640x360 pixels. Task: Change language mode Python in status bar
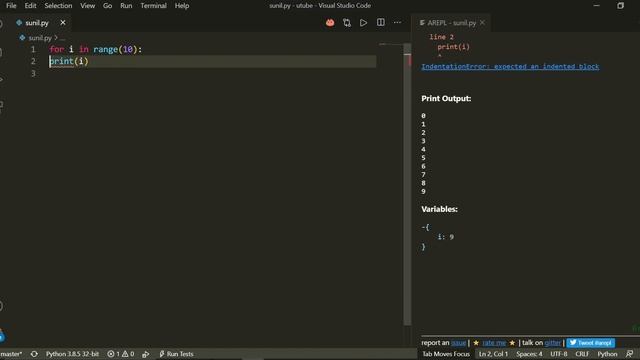[x=607, y=354]
